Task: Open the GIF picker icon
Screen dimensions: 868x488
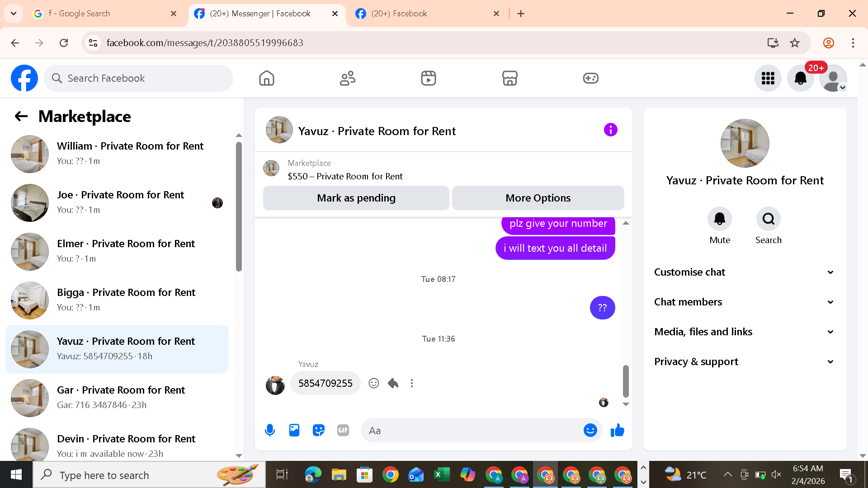Action: (x=343, y=430)
